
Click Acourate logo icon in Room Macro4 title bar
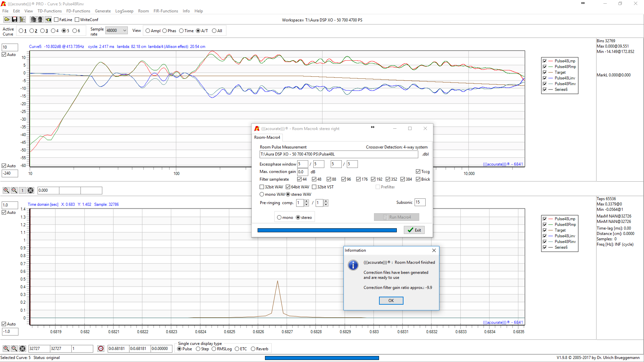(x=257, y=129)
